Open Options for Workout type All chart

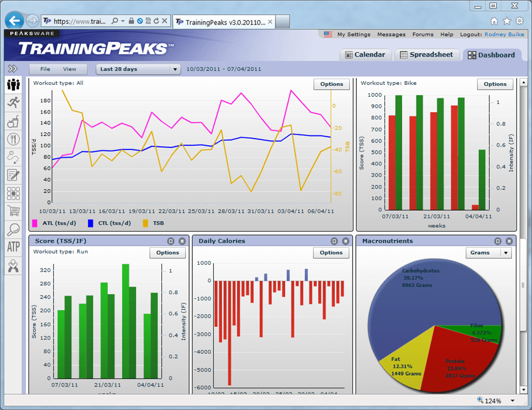tap(332, 84)
